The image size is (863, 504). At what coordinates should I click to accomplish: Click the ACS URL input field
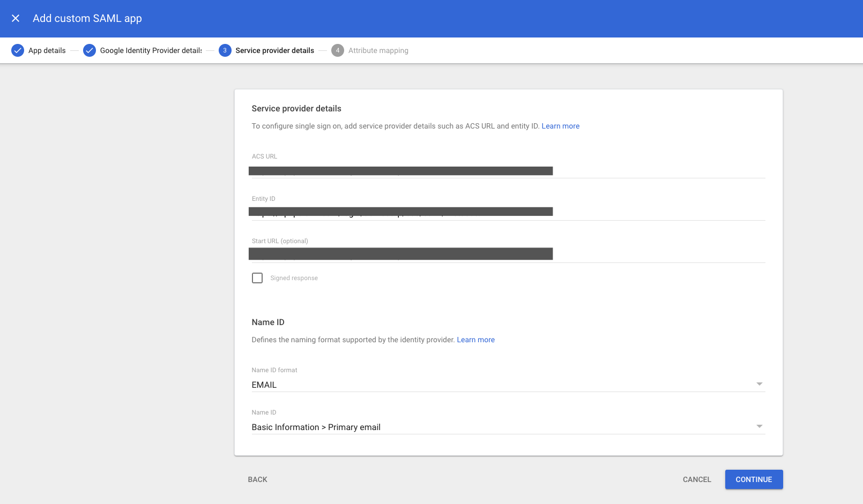coord(508,171)
